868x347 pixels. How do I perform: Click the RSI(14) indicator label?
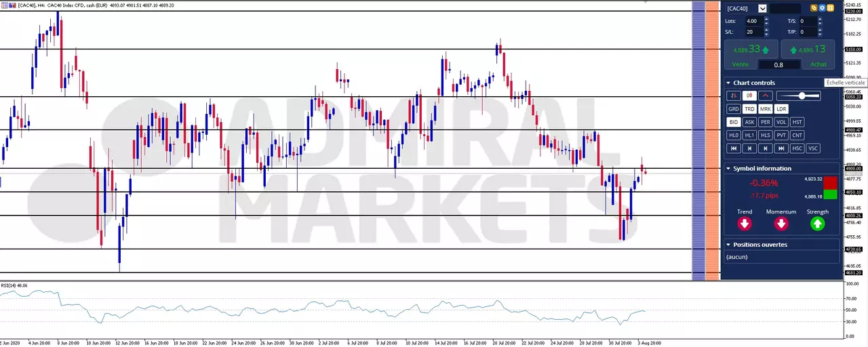pyautogui.click(x=14, y=285)
